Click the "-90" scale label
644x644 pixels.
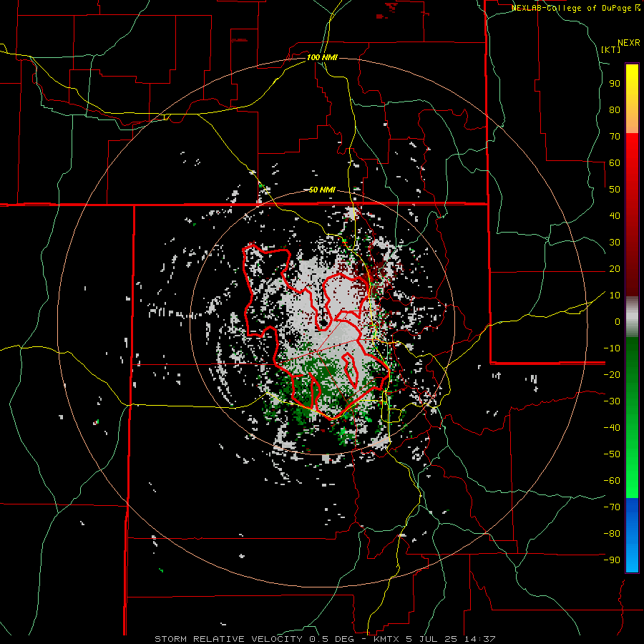click(x=612, y=560)
